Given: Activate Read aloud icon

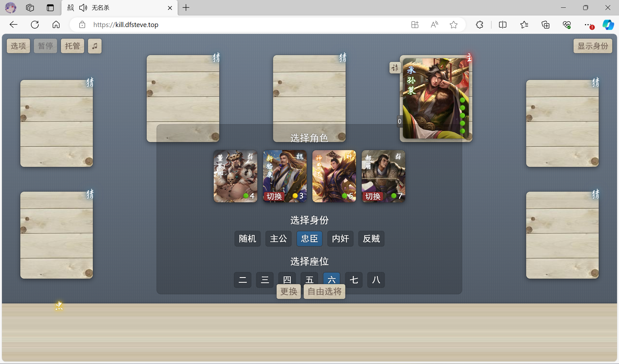Looking at the screenshot, I should [434, 25].
